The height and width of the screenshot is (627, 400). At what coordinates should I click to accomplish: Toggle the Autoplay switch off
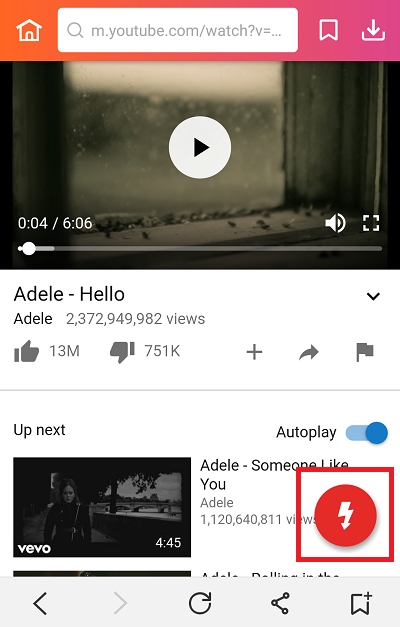(366, 433)
